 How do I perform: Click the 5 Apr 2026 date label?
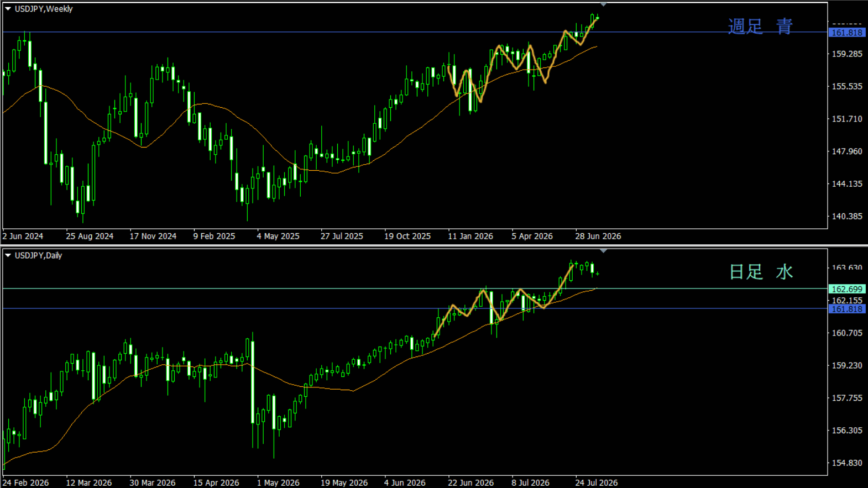pos(532,236)
